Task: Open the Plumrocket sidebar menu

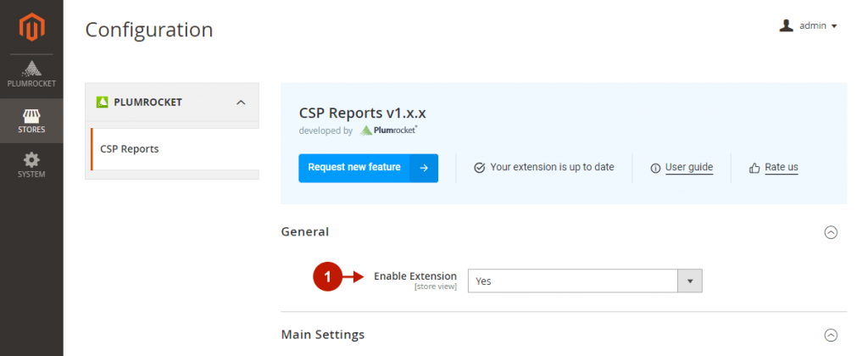Action: click(31, 75)
